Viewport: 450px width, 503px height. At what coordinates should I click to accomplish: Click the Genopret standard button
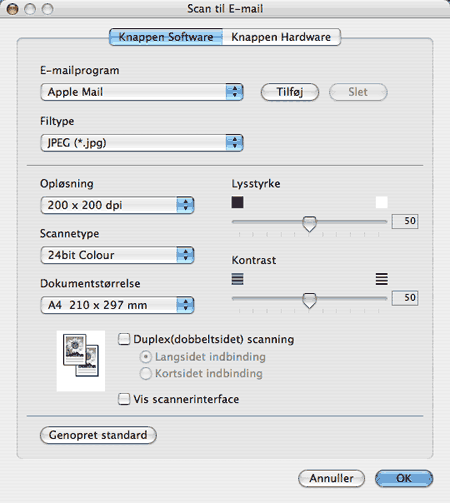pos(98,435)
